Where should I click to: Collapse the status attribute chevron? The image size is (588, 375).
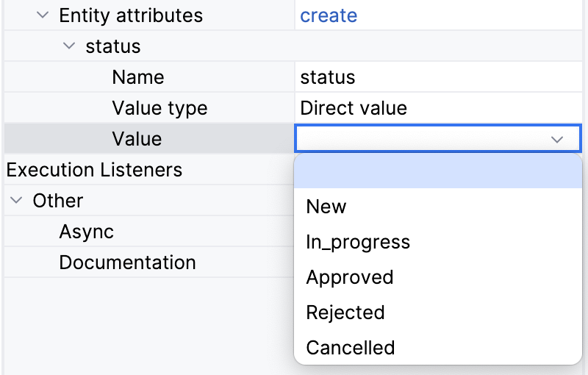(70, 46)
